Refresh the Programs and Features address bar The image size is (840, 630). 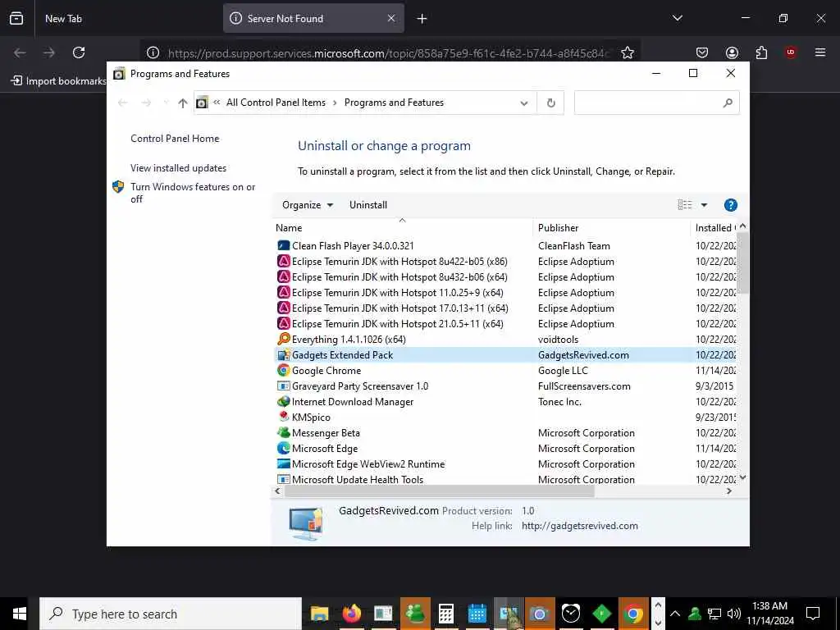tap(550, 103)
